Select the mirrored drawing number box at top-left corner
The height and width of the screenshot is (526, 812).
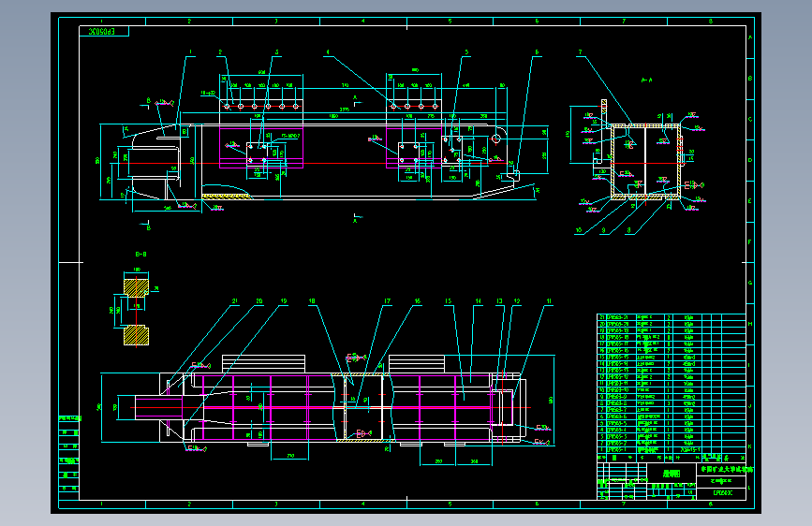(104, 32)
